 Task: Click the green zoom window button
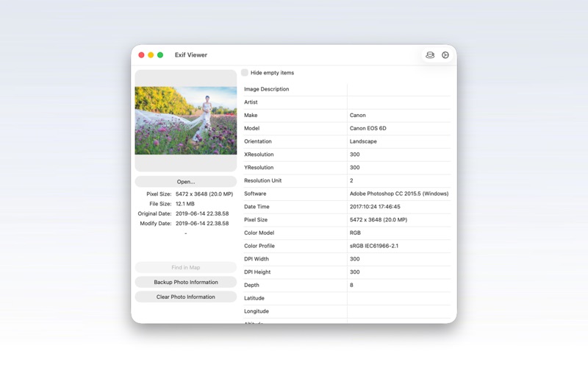click(x=160, y=55)
